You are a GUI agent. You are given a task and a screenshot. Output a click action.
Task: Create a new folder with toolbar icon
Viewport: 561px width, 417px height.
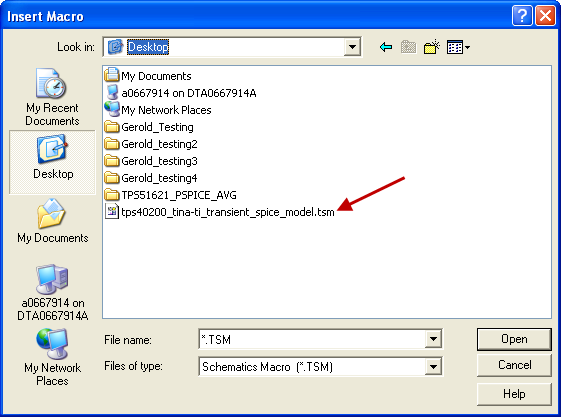(x=431, y=47)
